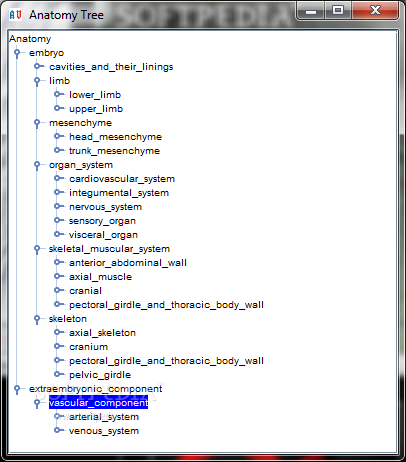Viewport: 406px width, 462px height.
Task: Select integumental_system in the tree
Action: pyautogui.click(x=119, y=193)
